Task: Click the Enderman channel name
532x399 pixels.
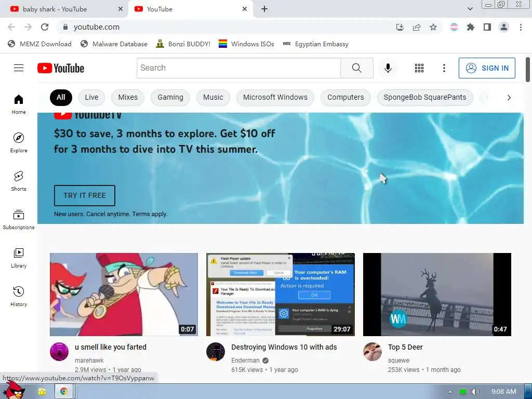Action: 245,361
